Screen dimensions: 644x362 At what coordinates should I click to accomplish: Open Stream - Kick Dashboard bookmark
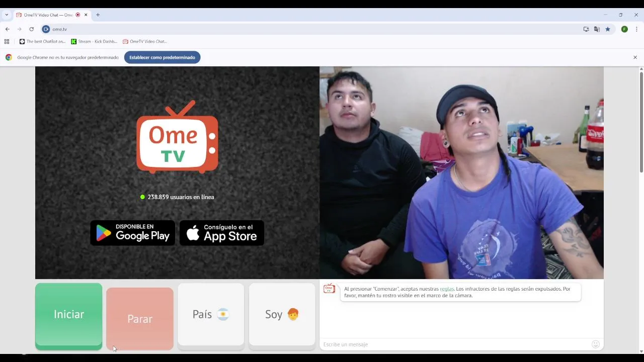click(94, 42)
